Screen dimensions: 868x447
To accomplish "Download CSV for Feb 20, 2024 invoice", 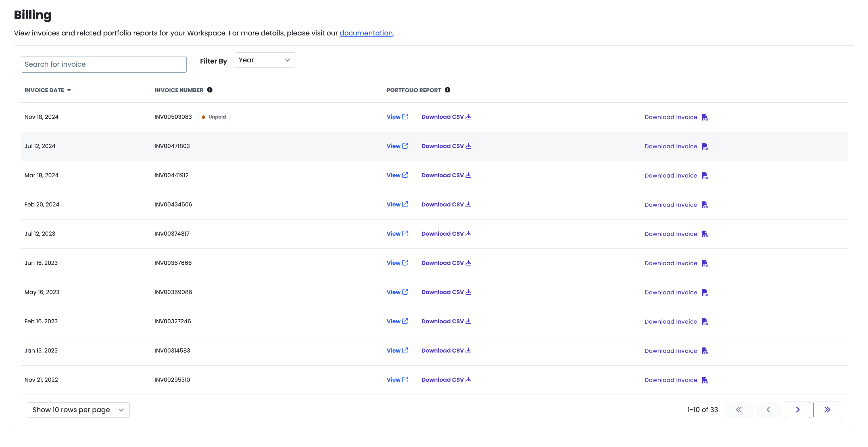I will pos(443,204).
